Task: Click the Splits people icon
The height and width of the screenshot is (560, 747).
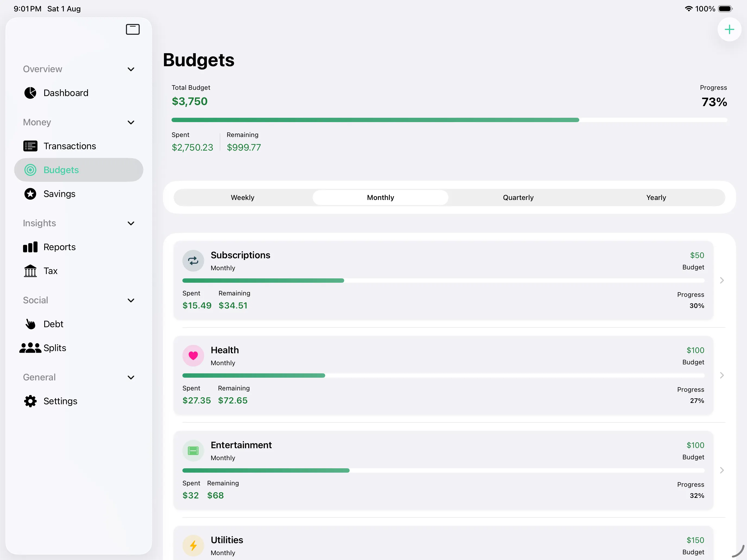Action: 30,348
